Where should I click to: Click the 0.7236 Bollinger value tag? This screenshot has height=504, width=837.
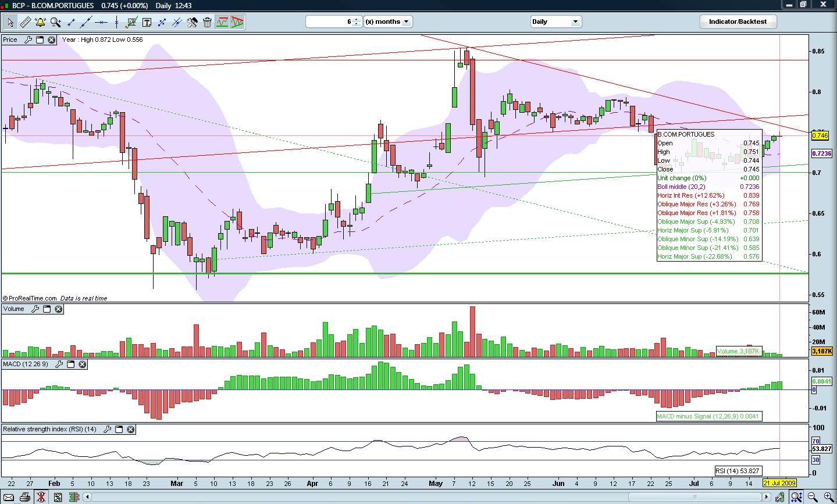[822, 153]
